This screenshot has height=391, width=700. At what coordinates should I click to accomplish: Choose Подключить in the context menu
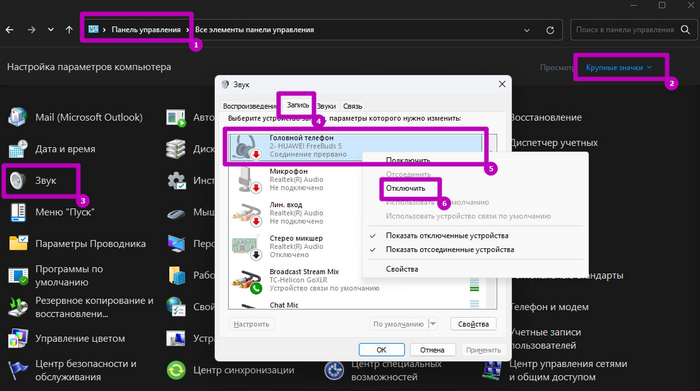click(408, 160)
